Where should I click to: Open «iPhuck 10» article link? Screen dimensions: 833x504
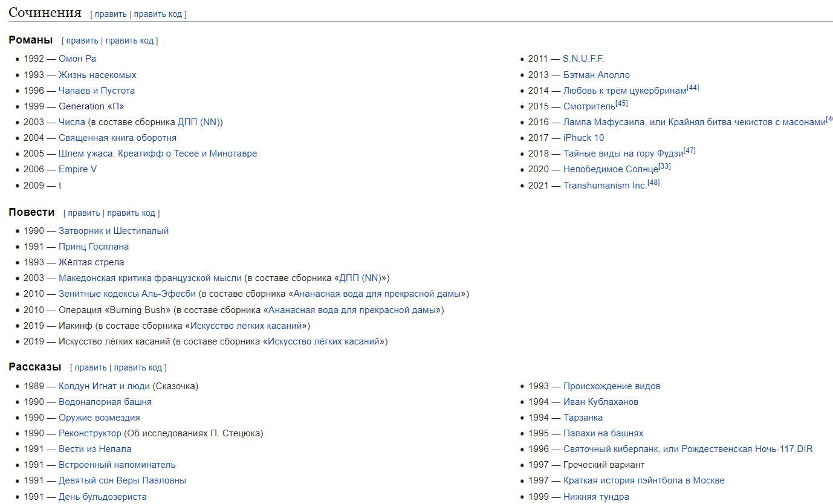[x=583, y=138]
